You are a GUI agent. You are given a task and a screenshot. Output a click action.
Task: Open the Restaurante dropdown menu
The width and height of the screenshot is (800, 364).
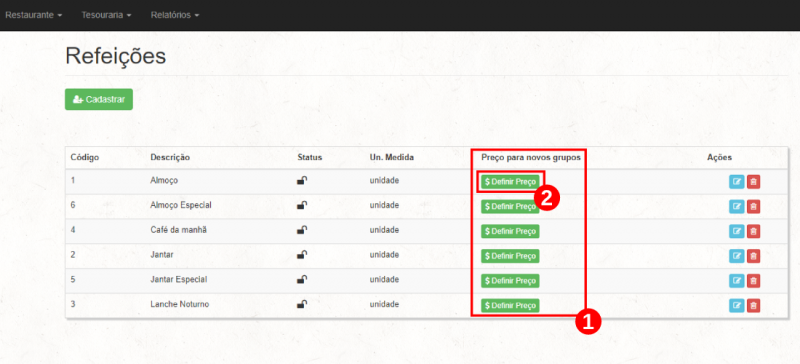pyautogui.click(x=34, y=15)
